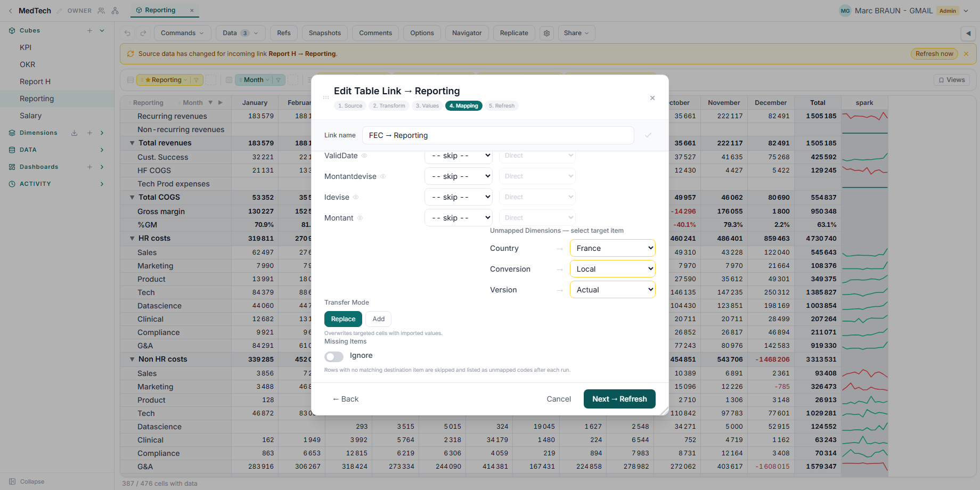Open the members icon next to OWNER
The width and height of the screenshot is (980, 490).
pos(101,11)
